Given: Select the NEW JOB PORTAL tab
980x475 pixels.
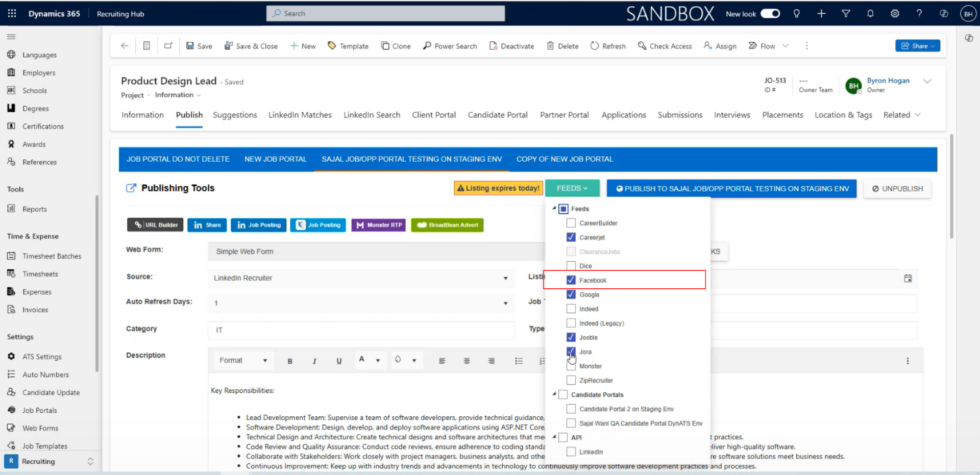Looking at the screenshot, I should pos(276,159).
